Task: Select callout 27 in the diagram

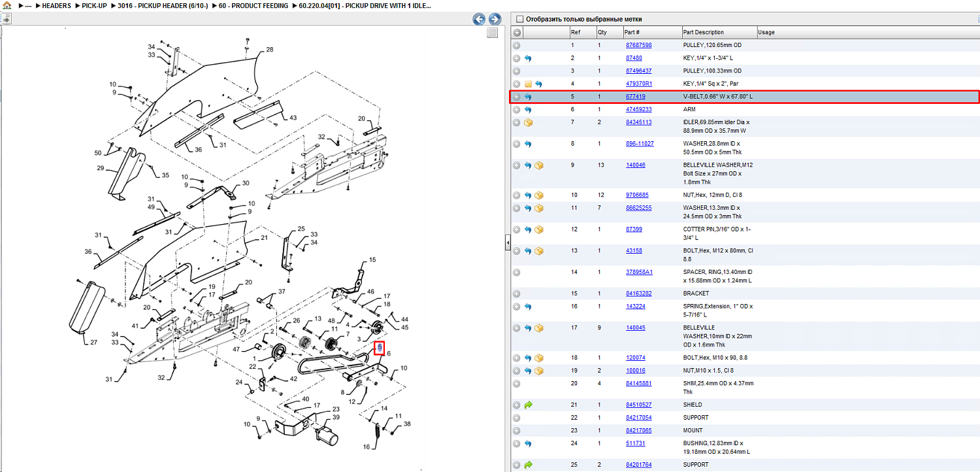Action: 93,342
